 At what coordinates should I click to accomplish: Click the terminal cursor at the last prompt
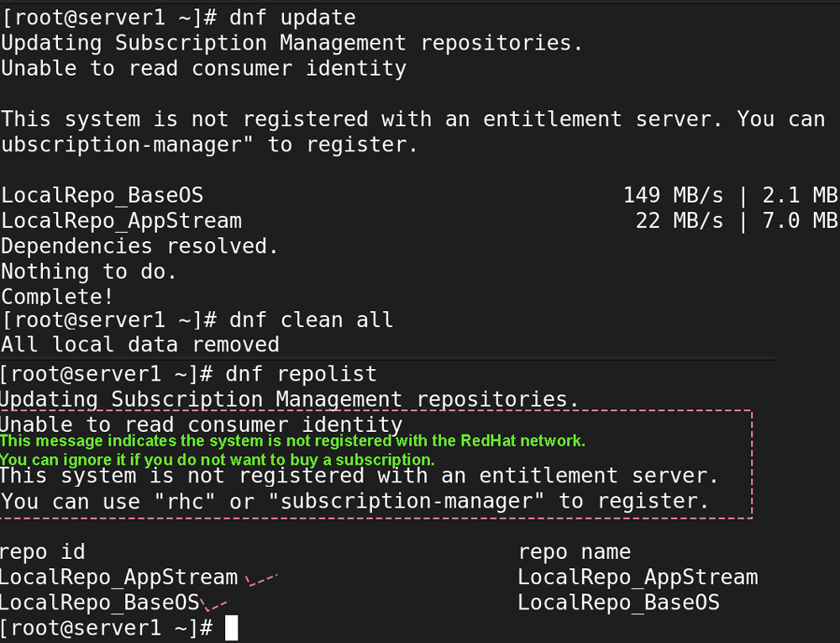pos(232,628)
